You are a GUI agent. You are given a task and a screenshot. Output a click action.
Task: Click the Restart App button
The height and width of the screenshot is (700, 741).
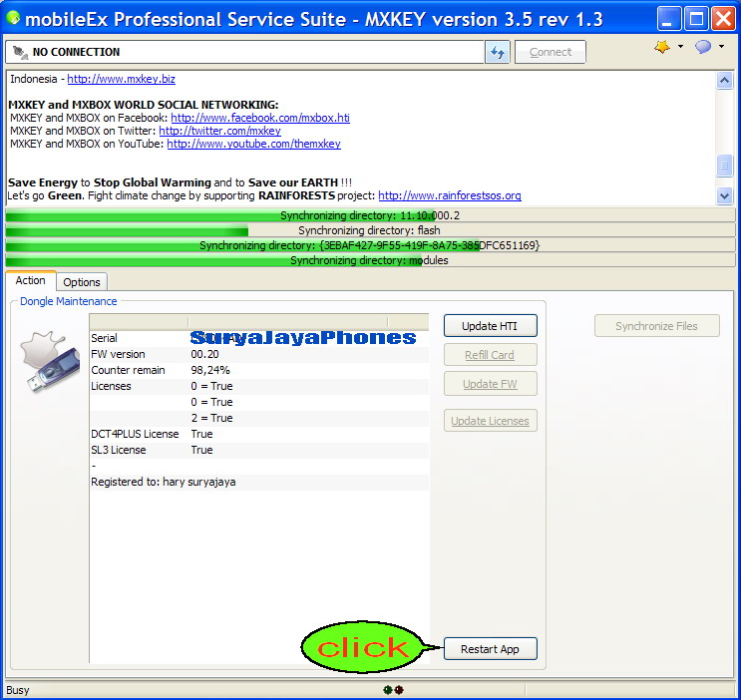point(490,649)
